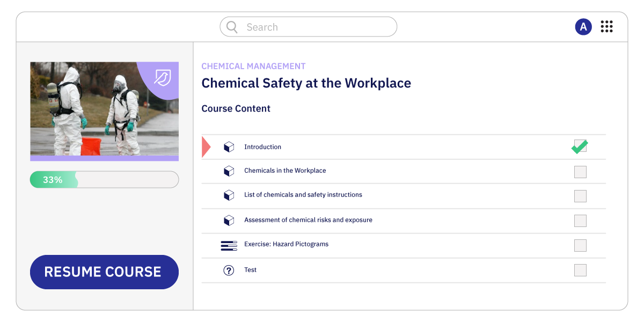
Task: Click the list icon for Exercise: Hazard Pictograms
Action: click(229, 245)
